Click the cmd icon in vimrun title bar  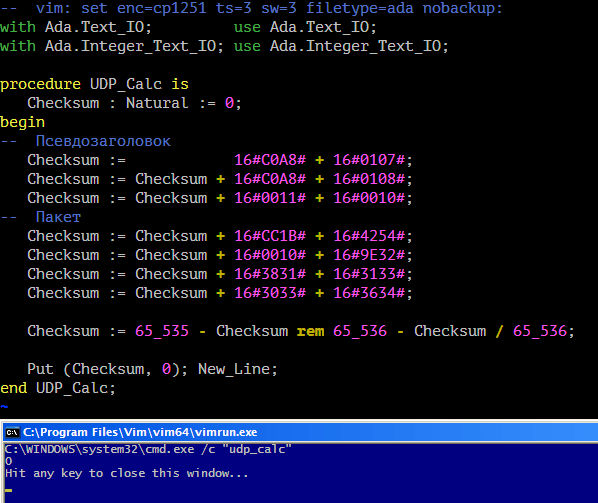click(x=12, y=432)
